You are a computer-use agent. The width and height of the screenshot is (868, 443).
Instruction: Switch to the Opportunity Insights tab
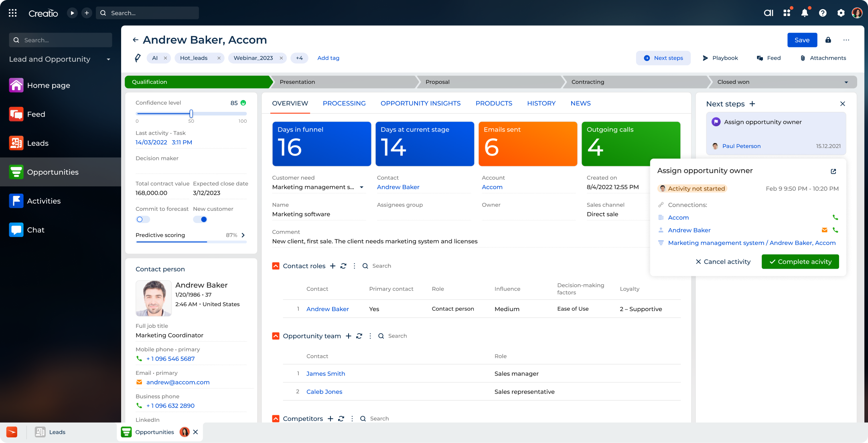[x=420, y=103]
